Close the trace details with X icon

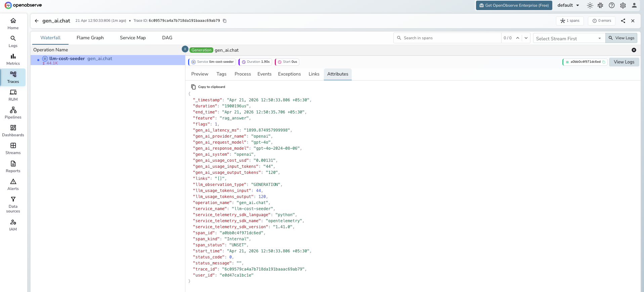[x=633, y=21]
